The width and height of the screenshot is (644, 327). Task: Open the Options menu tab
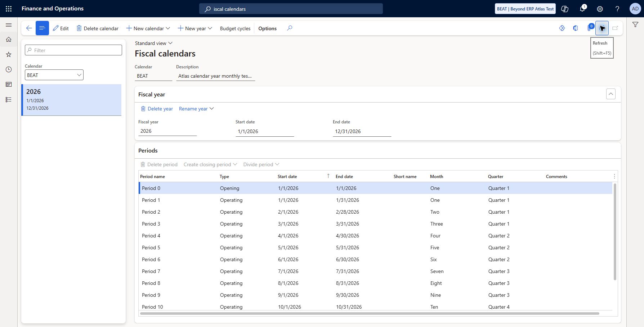pos(267,28)
